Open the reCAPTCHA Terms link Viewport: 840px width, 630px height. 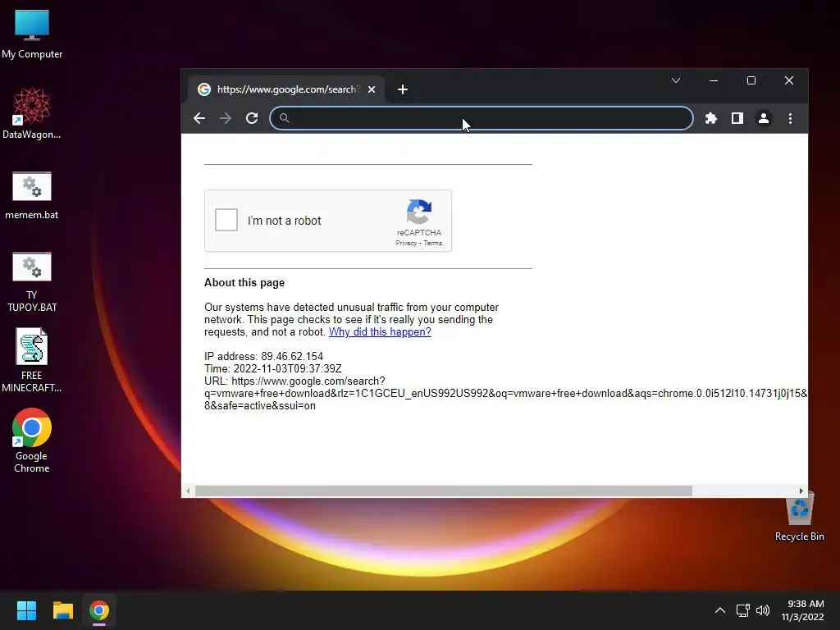433,243
